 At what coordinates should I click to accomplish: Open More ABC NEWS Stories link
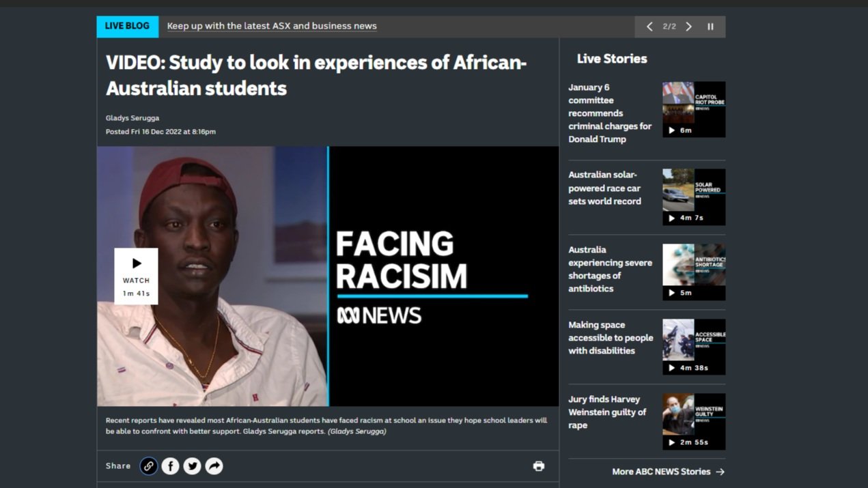668,472
